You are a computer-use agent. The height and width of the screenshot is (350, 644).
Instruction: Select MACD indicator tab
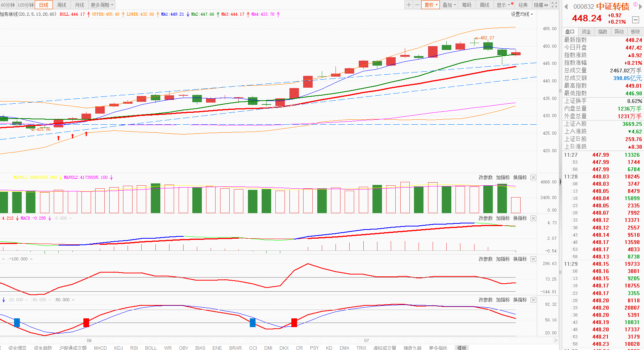(x=101, y=348)
